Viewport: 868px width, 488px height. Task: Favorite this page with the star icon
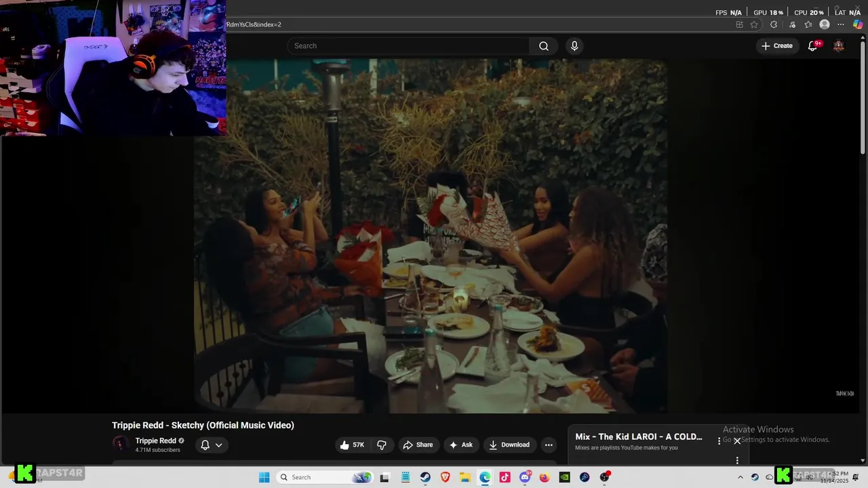754,24
